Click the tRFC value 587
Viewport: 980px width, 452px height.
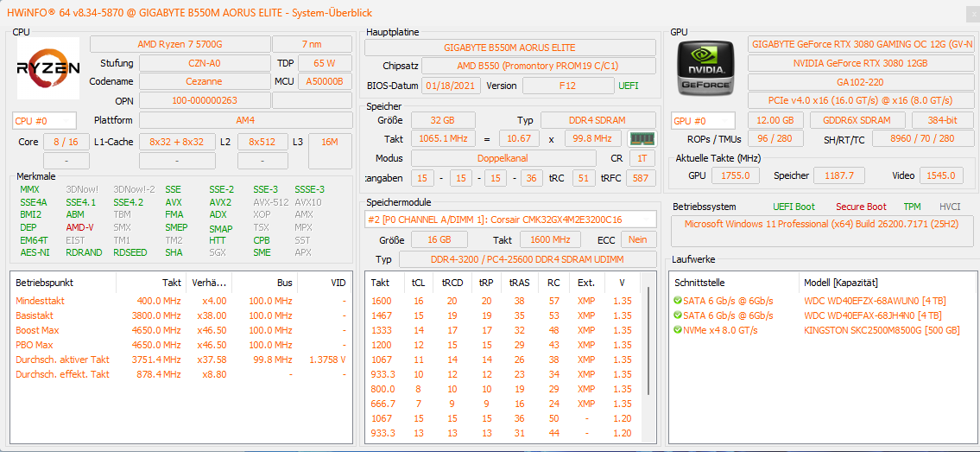(x=641, y=178)
